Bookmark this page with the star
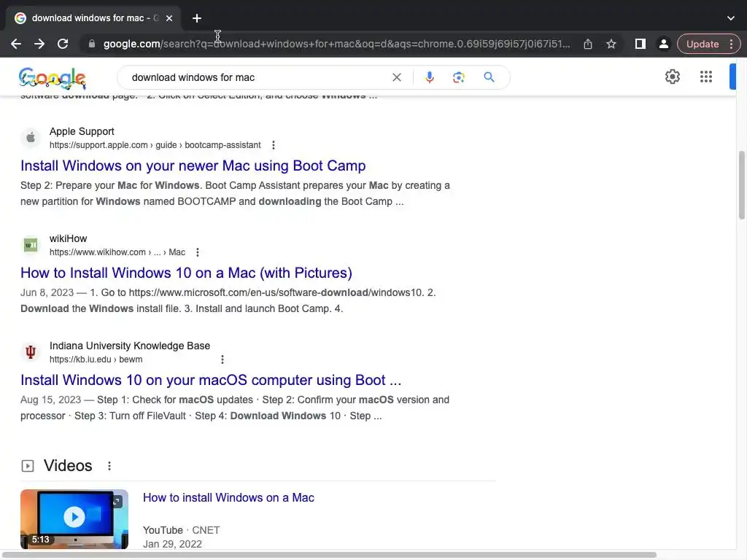The width and height of the screenshot is (747, 560). (x=611, y=44)
